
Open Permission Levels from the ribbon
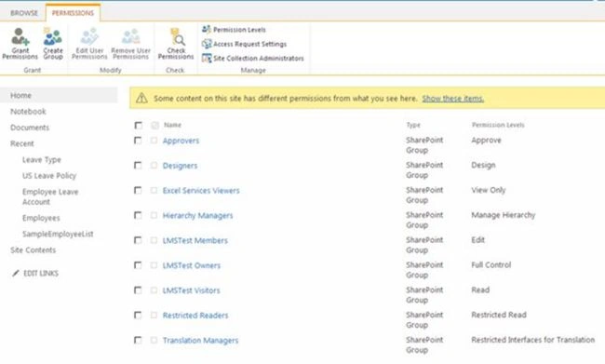pos(234,30)
